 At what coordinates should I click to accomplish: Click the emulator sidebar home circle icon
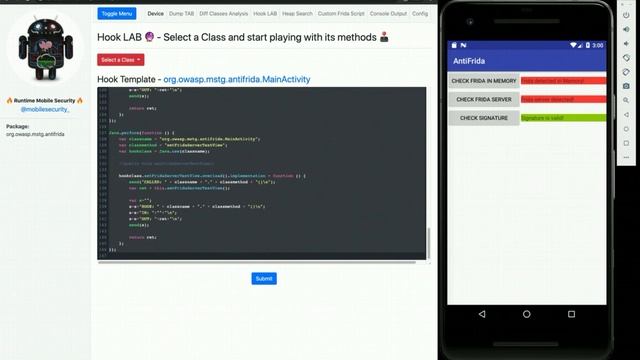tap(626, 129)
